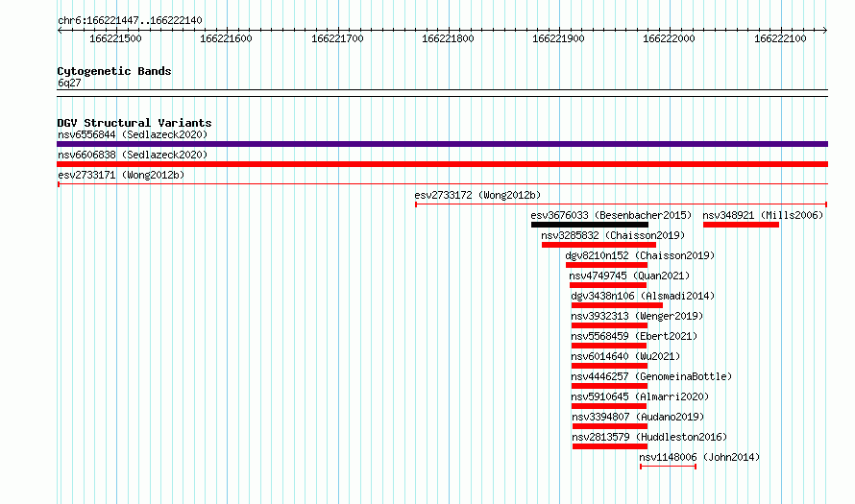This screenshot has width=855, height=504.
Task: Open the esv2733172 (Wong2012b) variant label
Action: pos(477,195)
